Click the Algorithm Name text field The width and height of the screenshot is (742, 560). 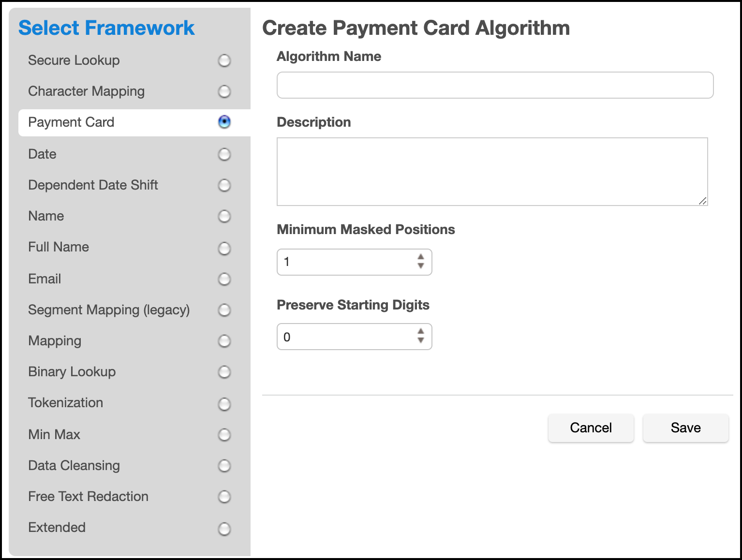tap(495, 85)
